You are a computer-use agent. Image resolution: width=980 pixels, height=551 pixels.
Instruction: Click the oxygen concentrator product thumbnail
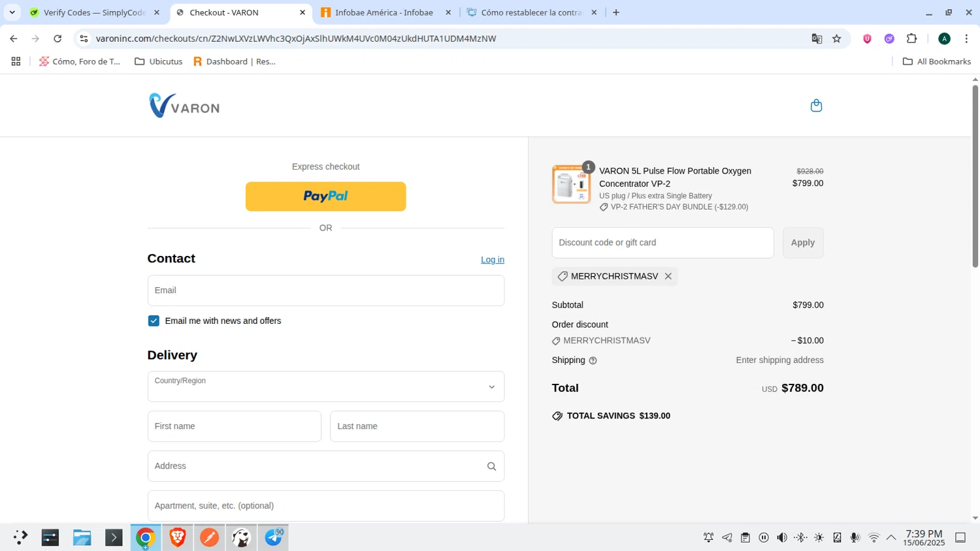tap(571, 184)
